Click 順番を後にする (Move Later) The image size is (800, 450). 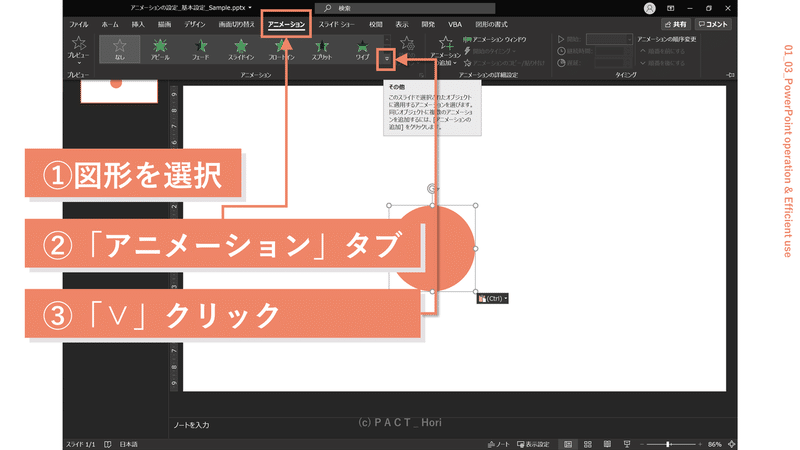coord(662,63)
